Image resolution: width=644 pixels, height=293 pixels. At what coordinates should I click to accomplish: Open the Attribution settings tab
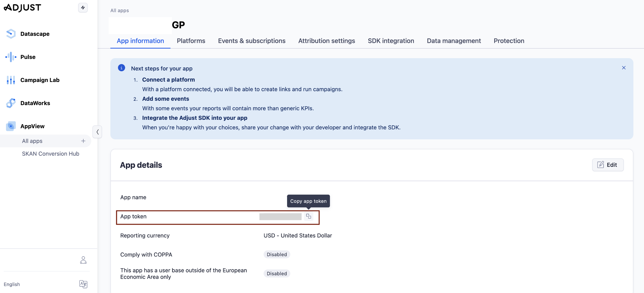[326, 41]
